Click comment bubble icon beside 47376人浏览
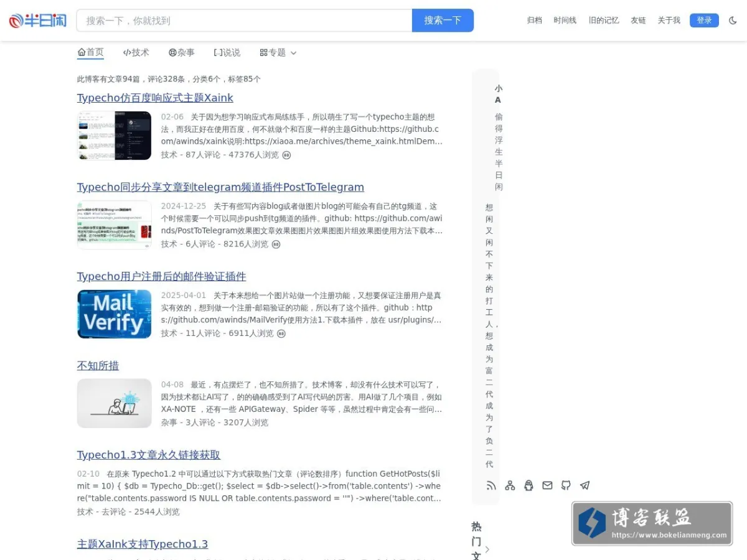This screenshot has width=747, height=560. click(x=286, y=155)
